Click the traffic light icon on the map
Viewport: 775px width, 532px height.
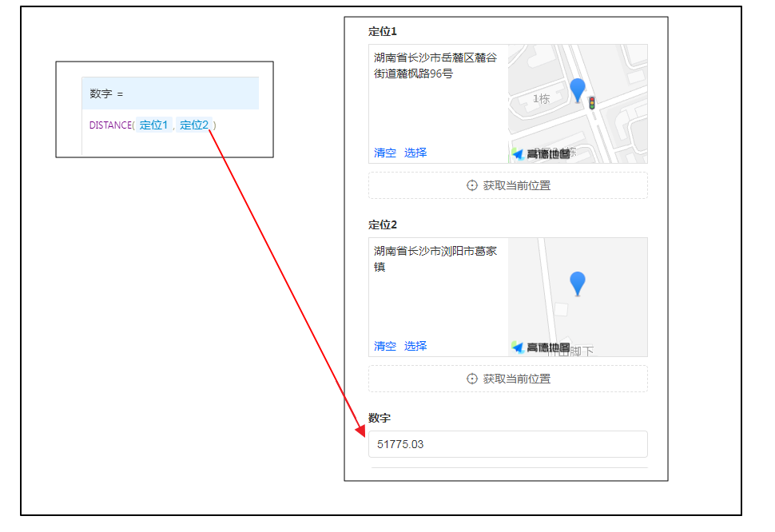click(592, 103)
